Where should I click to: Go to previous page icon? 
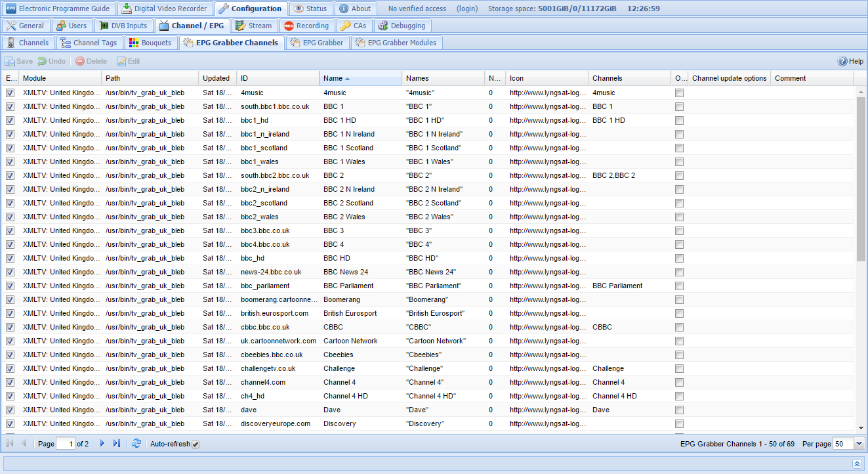(x=24, y=444)
